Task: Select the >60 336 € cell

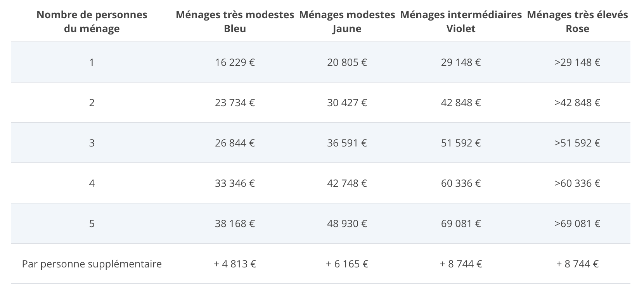Action: pyautogui.click(x=577, y=183)
